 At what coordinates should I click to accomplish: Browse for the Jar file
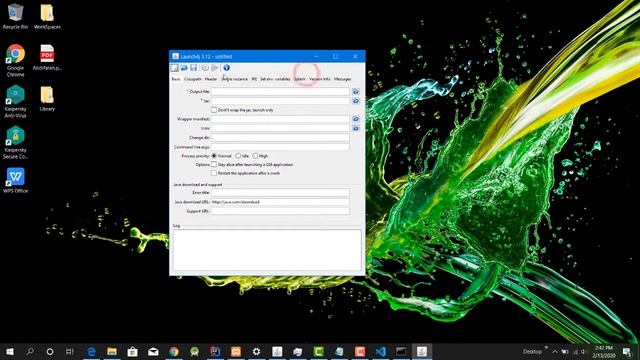click(x=356, y=101)
